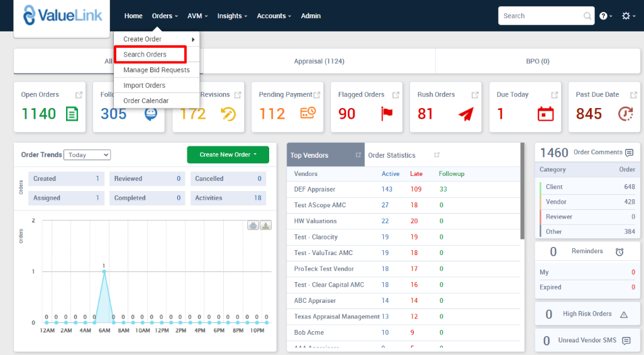Click the Top Vendors vertical scrollbar
This screenshot has height=355, width=644.
coord(523,191)
